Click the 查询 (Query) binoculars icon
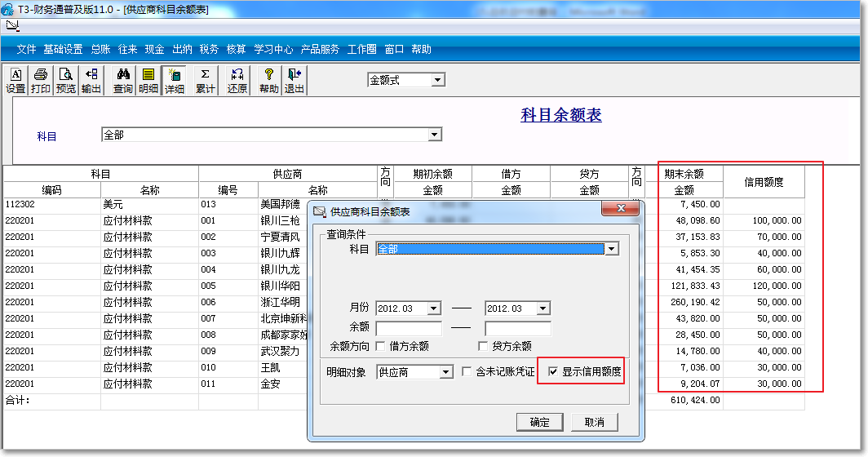This screenshot has width=868, height=457. [123, 80]
